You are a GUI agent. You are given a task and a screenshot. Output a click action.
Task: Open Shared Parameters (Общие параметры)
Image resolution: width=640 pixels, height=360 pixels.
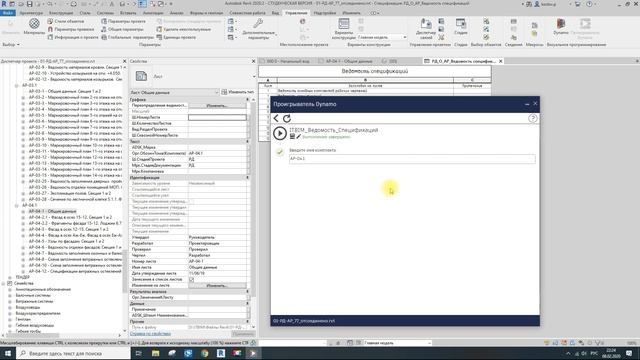pyautogui.click(x=122, y=29)
